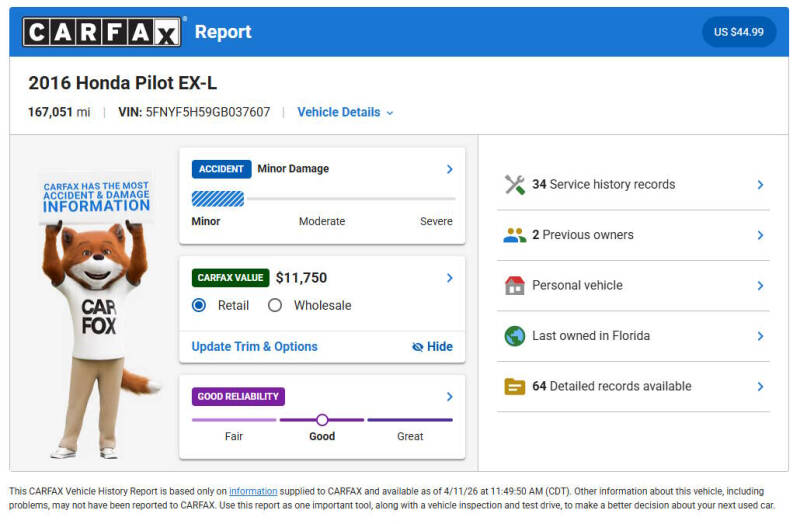The image size is (800, 524).
Task: Select the Wholesale value radio button
Action: (x=275, y=305)
